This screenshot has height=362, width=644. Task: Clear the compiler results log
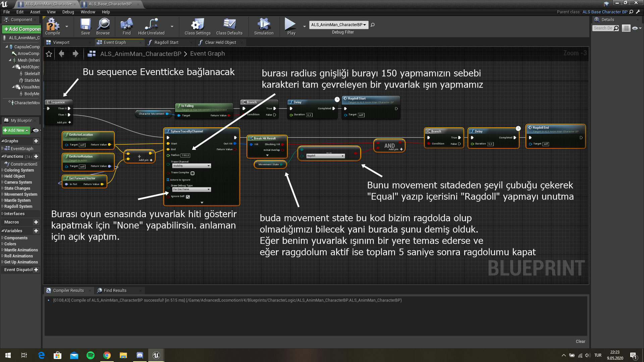(580, 342)
